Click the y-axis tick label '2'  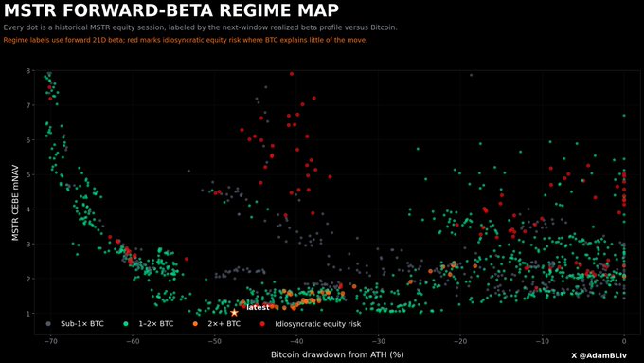click(x=27, y=280)
